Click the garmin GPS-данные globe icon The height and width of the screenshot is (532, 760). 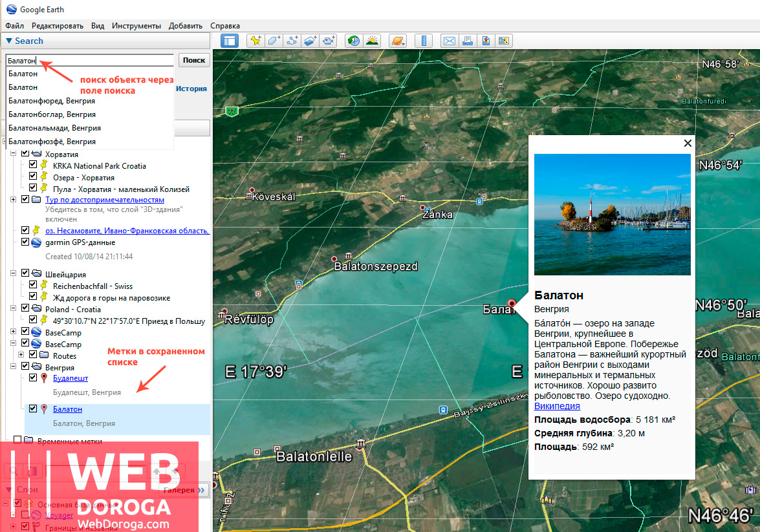point(36,242)
